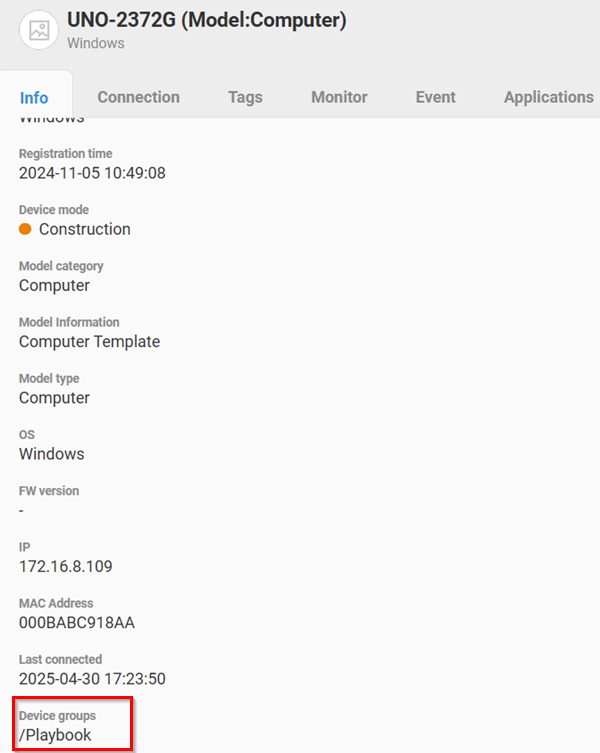Open the /Playbook device group
600x753 pixels.
tap(56, 735)
